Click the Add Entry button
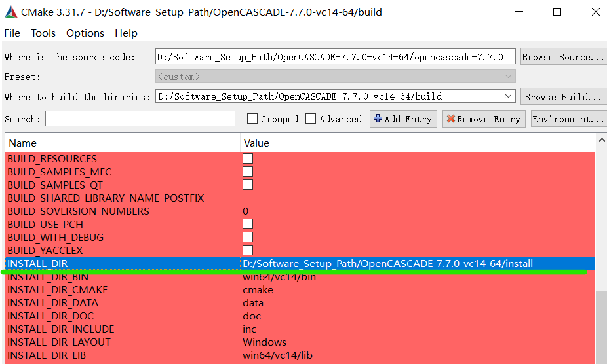This screenshot has height=364, width=607. click(403, 118)
